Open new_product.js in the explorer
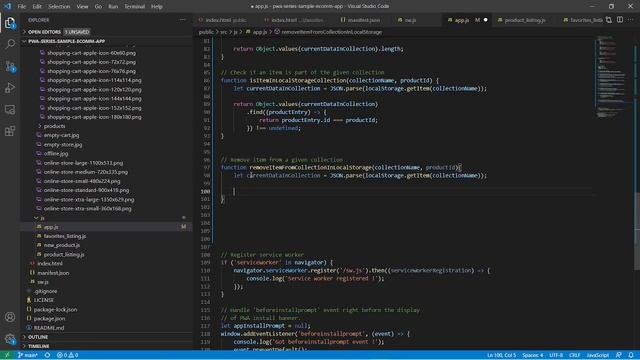The height and width of the screenshot is (360, 640). tap(62, 245)
